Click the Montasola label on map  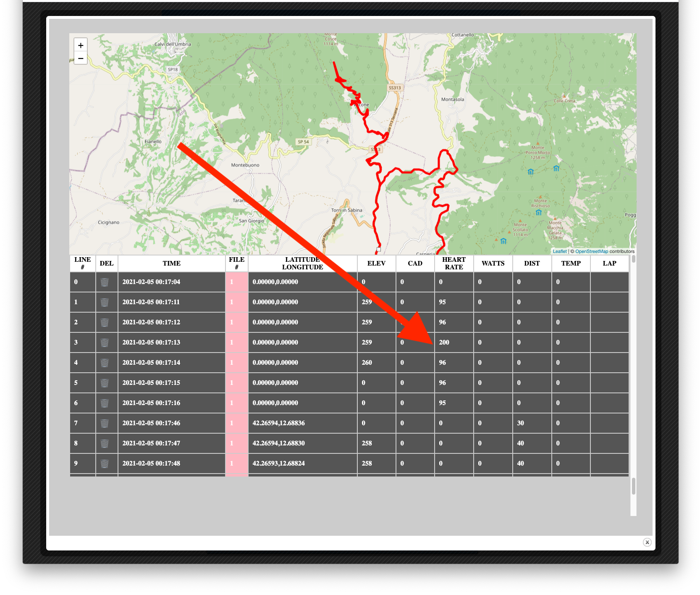pos(453,100)
